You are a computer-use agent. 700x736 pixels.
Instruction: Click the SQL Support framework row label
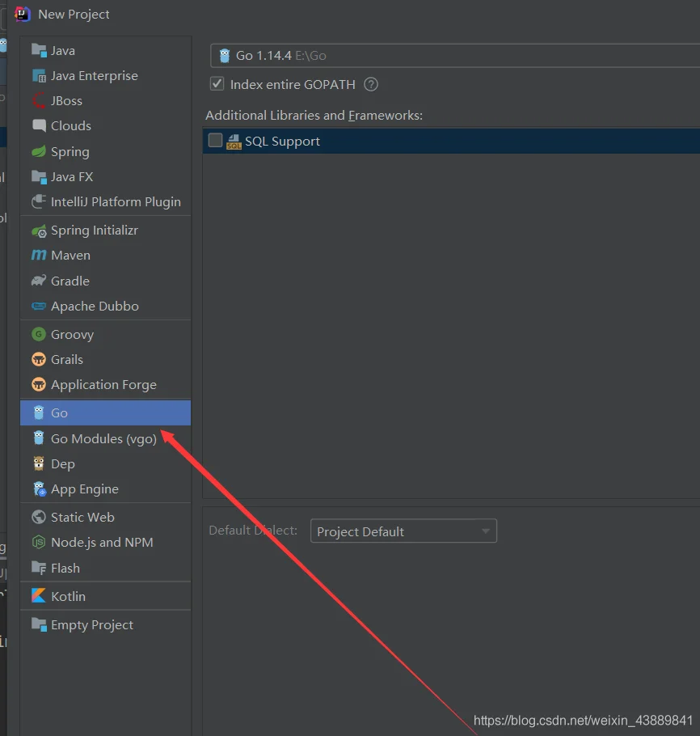click(x=282, y=142)
